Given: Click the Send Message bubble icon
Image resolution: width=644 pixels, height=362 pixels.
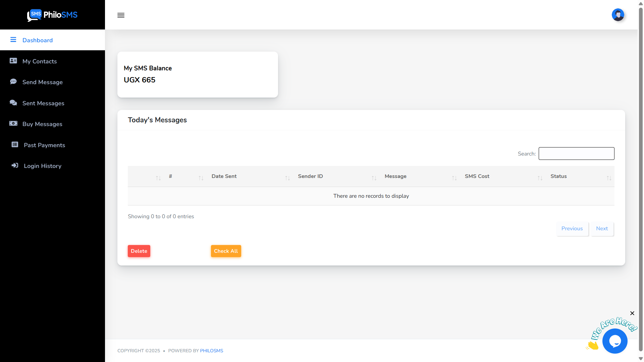Looking at the screenshot, I should (13, 81).
